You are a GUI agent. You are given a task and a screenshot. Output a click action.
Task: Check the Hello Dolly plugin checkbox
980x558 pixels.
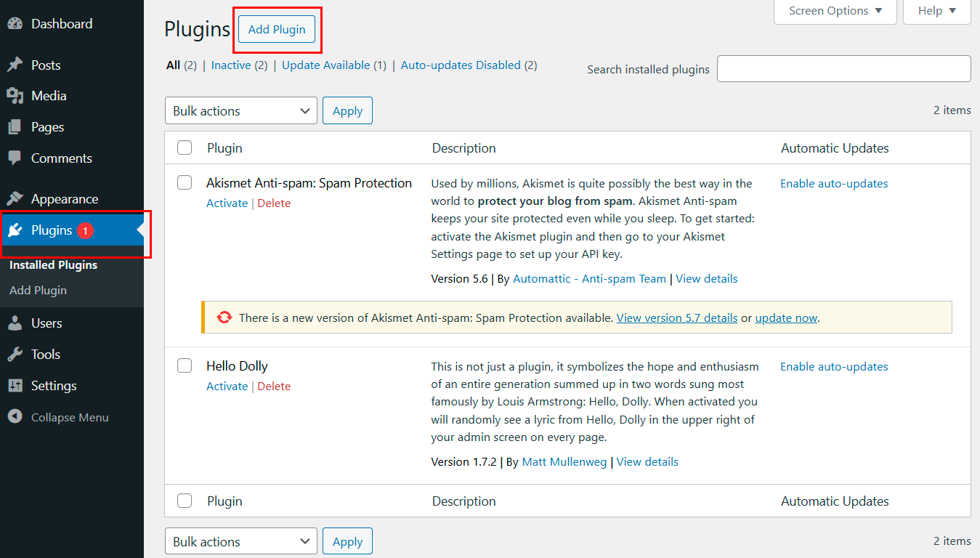[185, 365]
